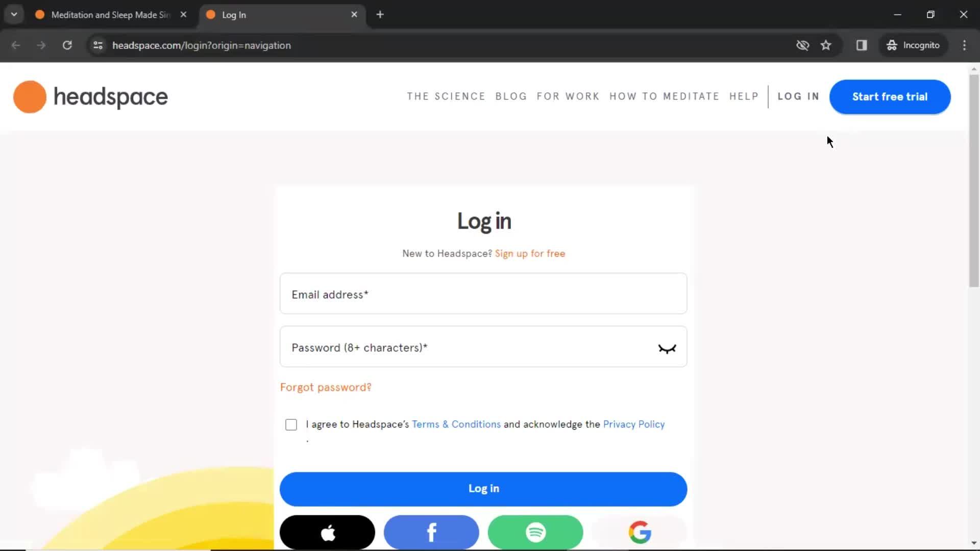Click the Facebook sign-in icon
This screenshot has height=551, width=980.
431,532
